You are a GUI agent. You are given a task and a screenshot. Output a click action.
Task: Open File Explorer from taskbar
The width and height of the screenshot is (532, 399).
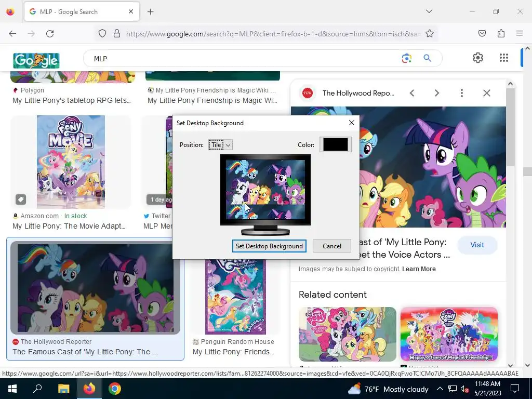click(x=63, y=389)
